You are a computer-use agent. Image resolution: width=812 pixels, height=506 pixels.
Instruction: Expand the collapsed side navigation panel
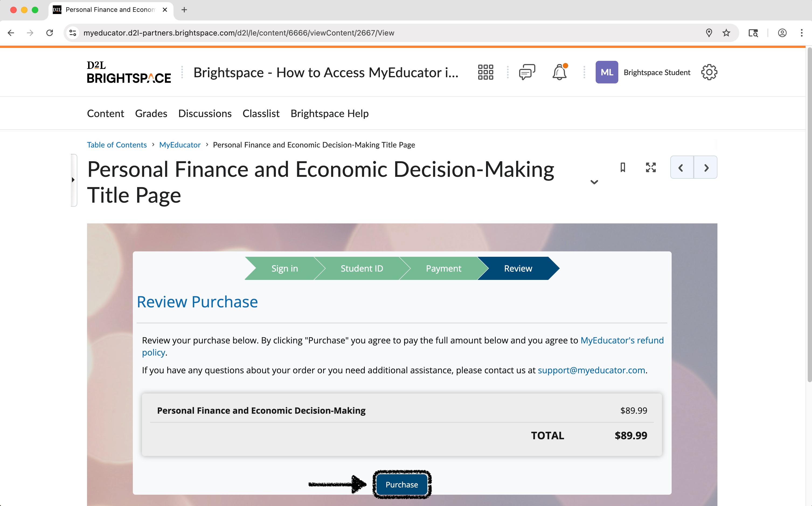(74, 180)
